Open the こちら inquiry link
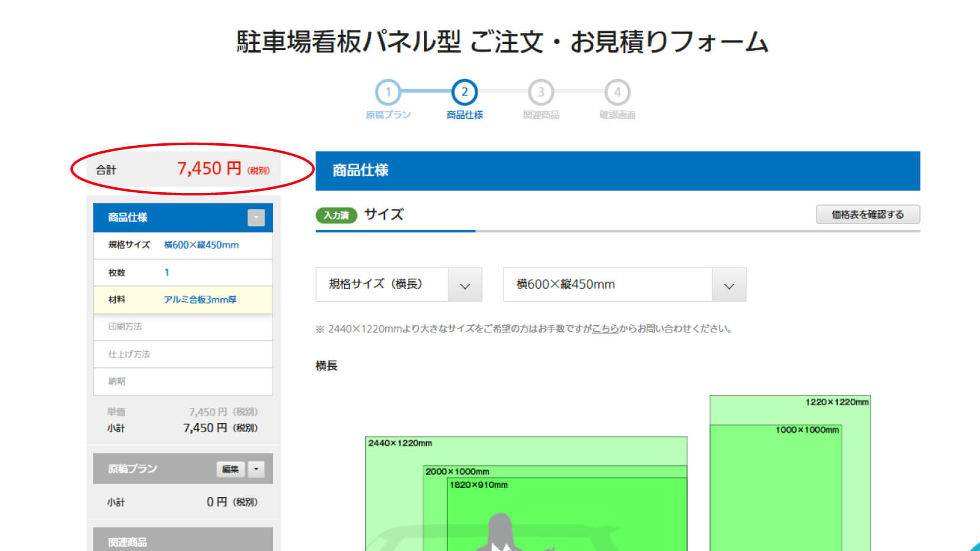 [605, 329]
